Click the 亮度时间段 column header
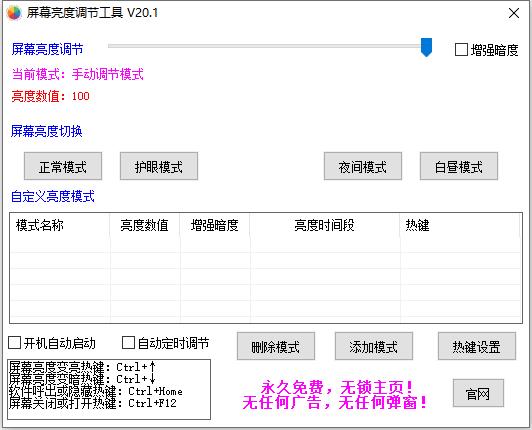This screenshot has width=532, height=430. [325, 225]
